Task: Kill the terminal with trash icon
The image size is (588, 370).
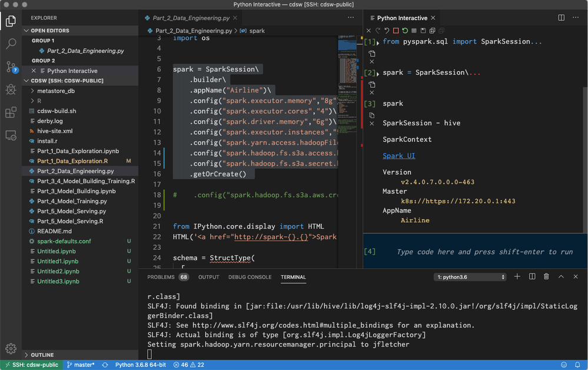Action: tap(546, 276)
